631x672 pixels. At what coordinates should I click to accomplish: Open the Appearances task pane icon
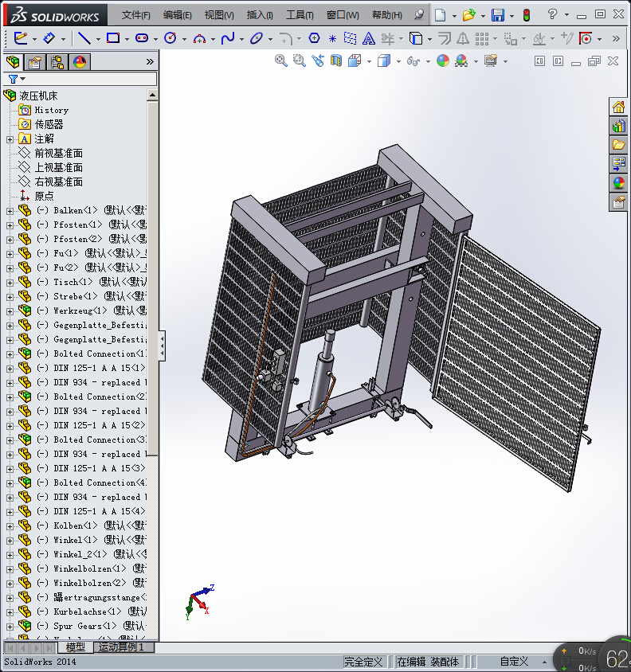(x=618, y=183)
